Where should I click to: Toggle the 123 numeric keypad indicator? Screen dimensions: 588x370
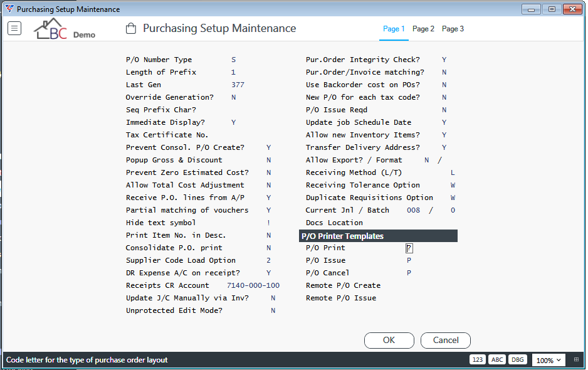[478, 359]
